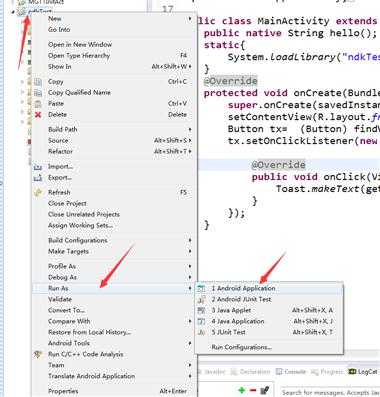Screen dimensions: 380x397
Task: Click the Java Applet icon in submenu
Action: (x=201, y=310)
